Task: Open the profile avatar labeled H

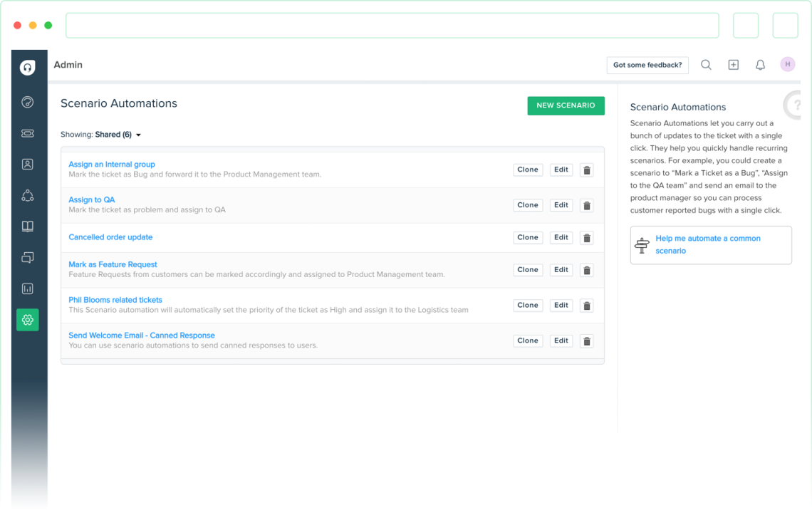Action: tap(787, 64)
